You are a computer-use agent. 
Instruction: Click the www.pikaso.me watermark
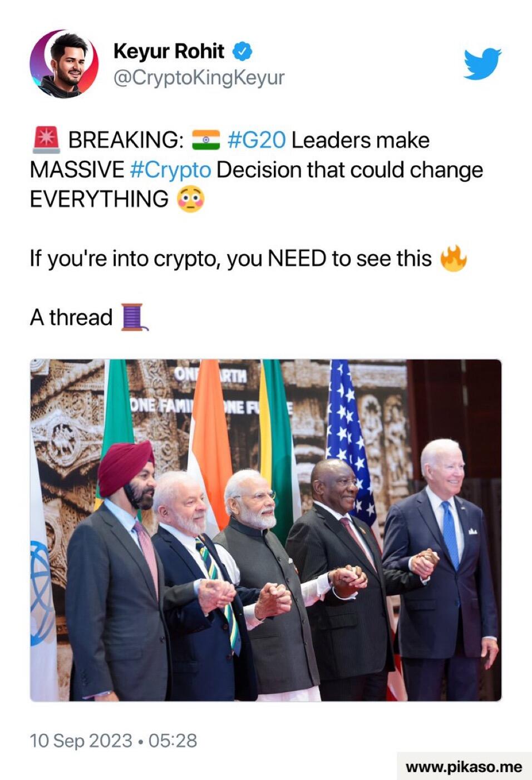pyautogui.click(x=464, y=767)
